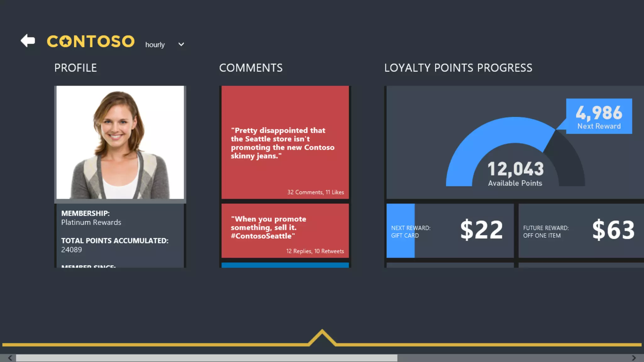Screen dimensions: 644x362
Task: Click the left scrollbar arrow
Action: [x=10, y=358]
